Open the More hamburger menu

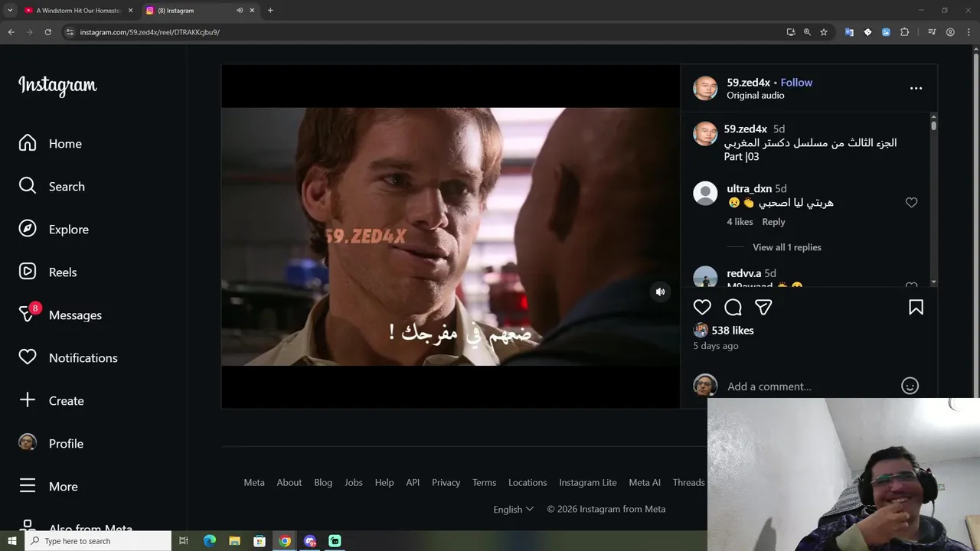click(48, 486)
